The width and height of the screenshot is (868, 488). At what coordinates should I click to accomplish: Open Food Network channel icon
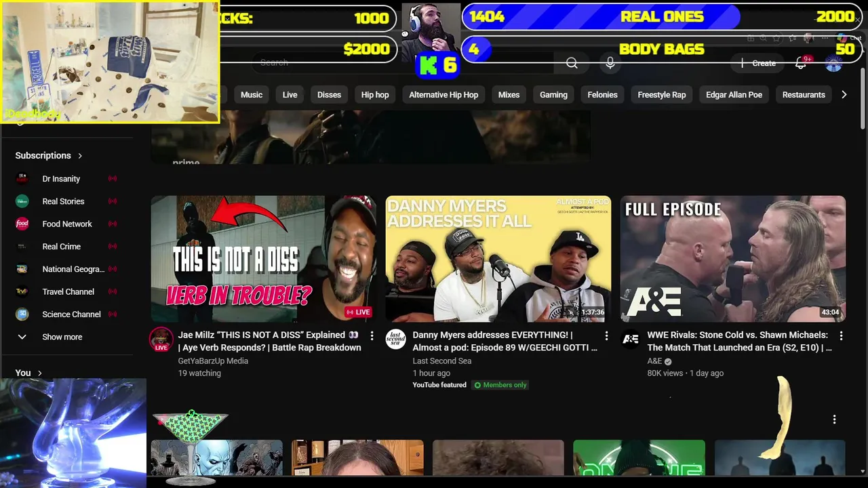[x=22, y=224]
